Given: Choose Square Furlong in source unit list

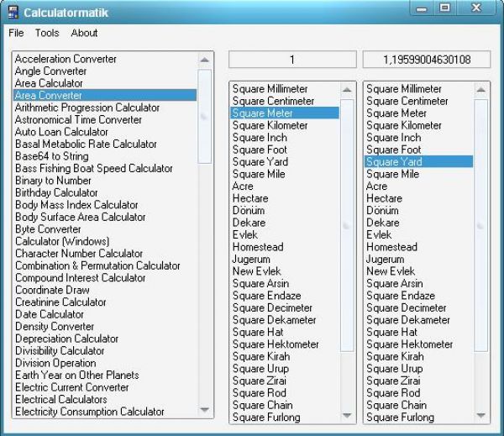Looking at the screenshot, I should (x=285, y=418).
